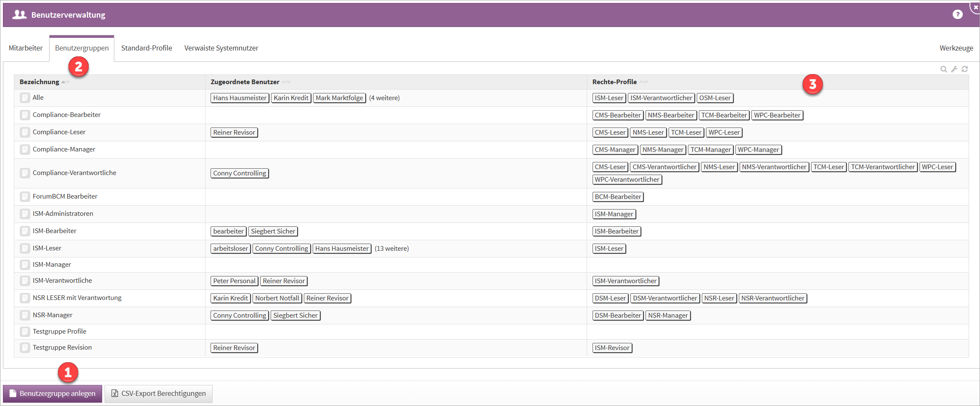
Task: Click the row icon for Testgruppe Revision
Action: point(25,348)
